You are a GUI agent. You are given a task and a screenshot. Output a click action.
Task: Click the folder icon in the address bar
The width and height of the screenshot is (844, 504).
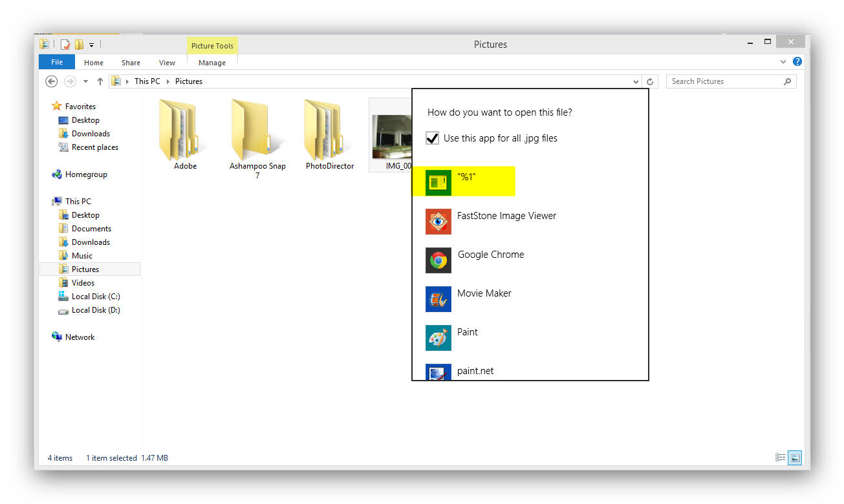[x=116, y=81]
